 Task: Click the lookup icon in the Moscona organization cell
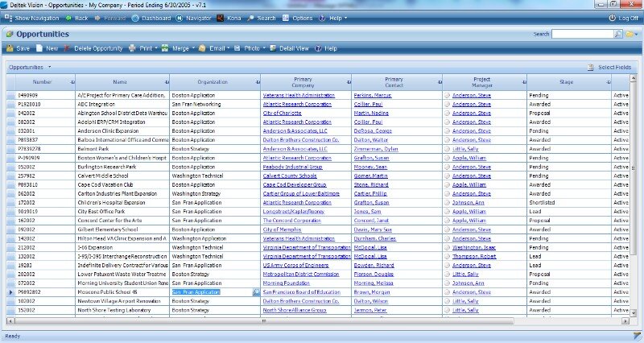tap(256, 292)
